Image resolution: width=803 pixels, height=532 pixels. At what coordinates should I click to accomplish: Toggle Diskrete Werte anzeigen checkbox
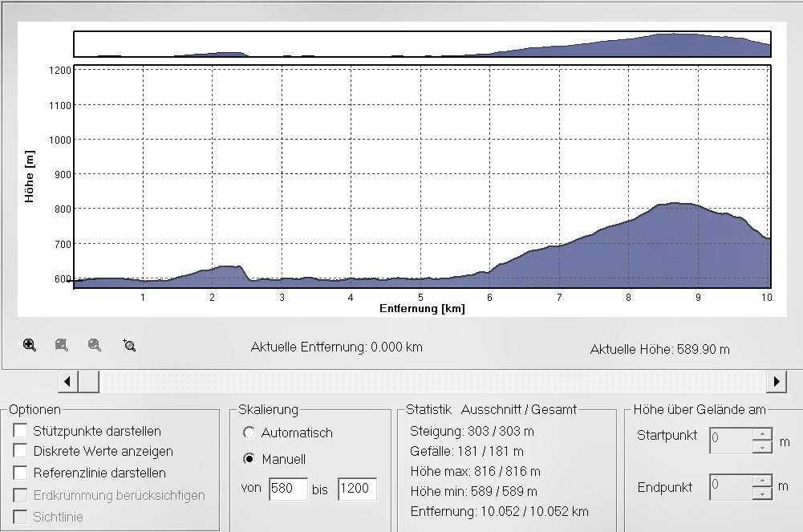(21, 452)
